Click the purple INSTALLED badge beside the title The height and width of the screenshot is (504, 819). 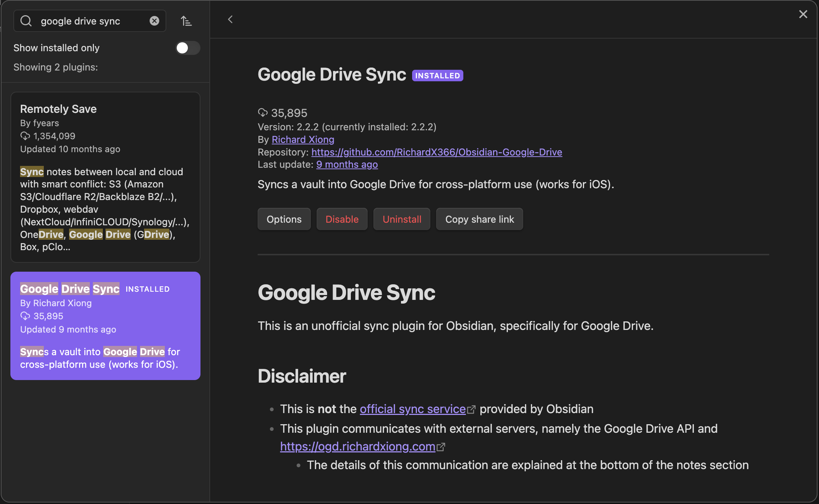(437, 75)
